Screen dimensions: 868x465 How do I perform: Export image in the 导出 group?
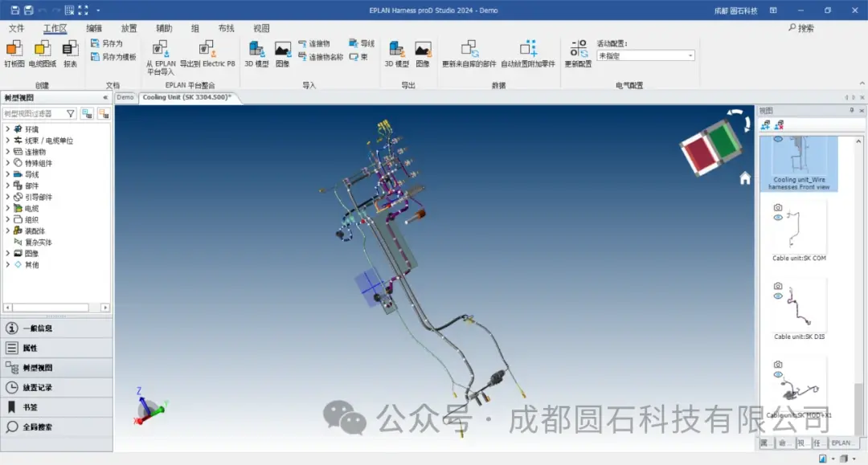tap(423, 54)
